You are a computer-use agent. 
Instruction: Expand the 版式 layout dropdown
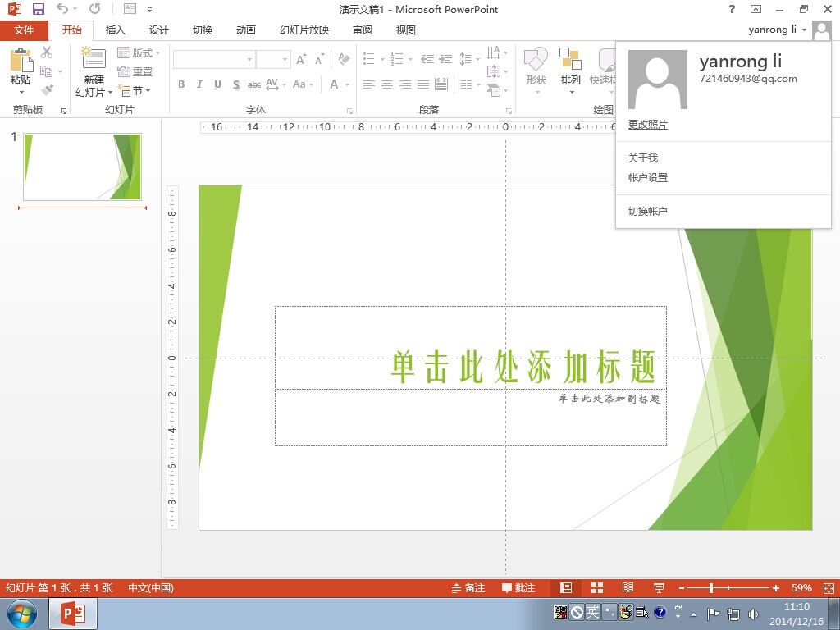click(139, 52)
